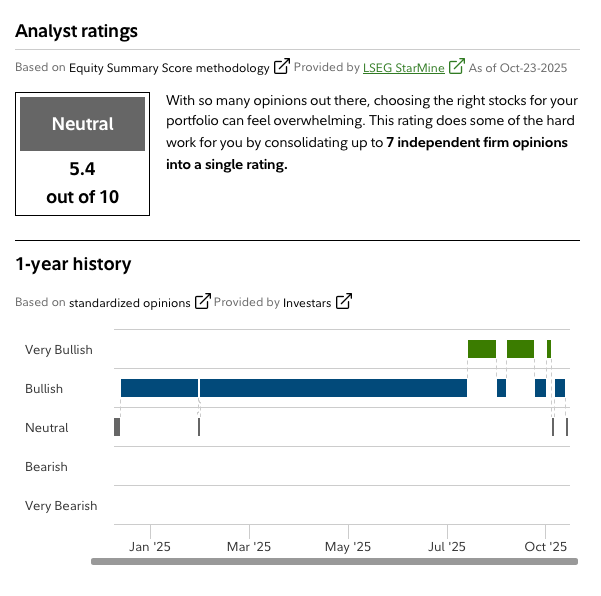Select the long Bullish bar in history chart
The height and width of the screenshot is (596, 601).
pos(333,388)
